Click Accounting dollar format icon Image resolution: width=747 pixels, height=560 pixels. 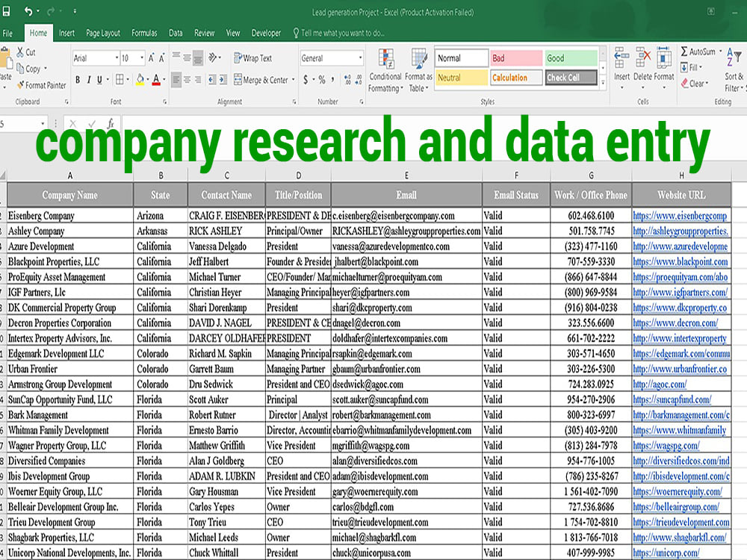pyautogui.click(x=306, y=80)
